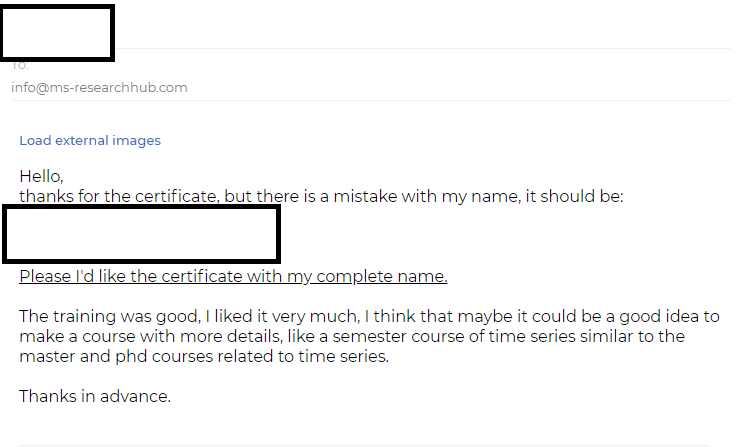Click the underlined complete name request sentence
Viewport: 742px width, 447px height.
(x=233, y=276)
